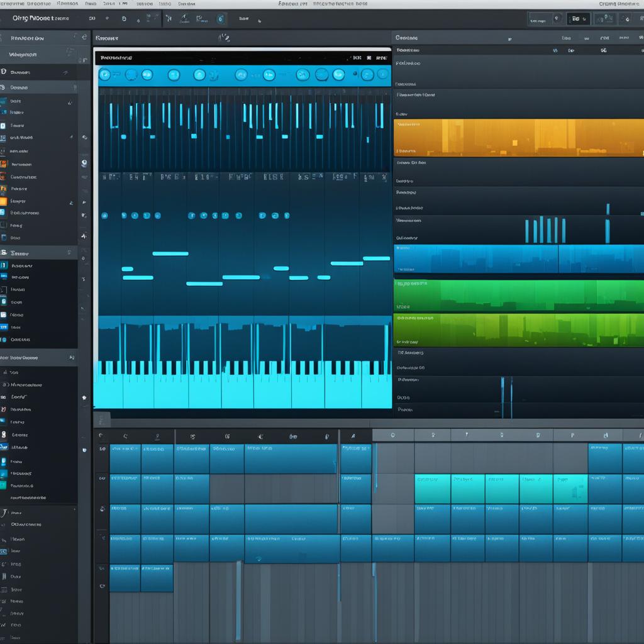Select the rightmost note bar in piano roll
Viewport: 644px width, 644px height.
tap(376, 258)
